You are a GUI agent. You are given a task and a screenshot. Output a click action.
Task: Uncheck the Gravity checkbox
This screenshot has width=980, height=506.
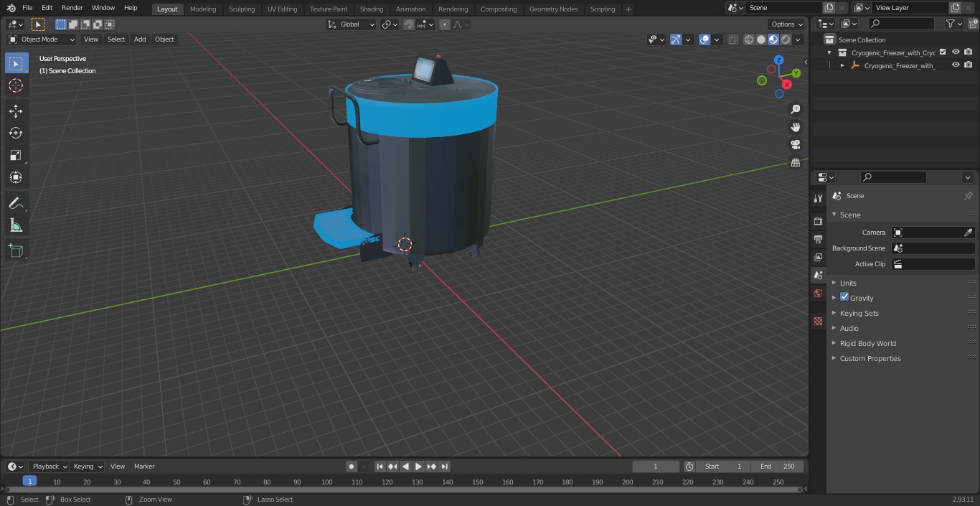(x=844, y=297)
